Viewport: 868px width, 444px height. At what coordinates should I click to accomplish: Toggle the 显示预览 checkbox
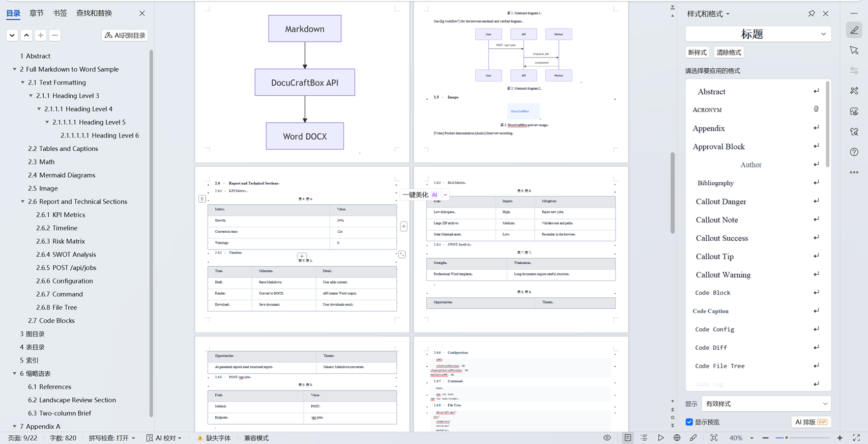[x=689, y=422]
